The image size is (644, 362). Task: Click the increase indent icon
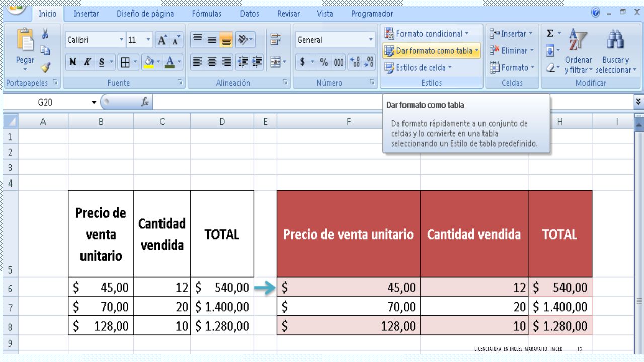click(x=257, y=62)
